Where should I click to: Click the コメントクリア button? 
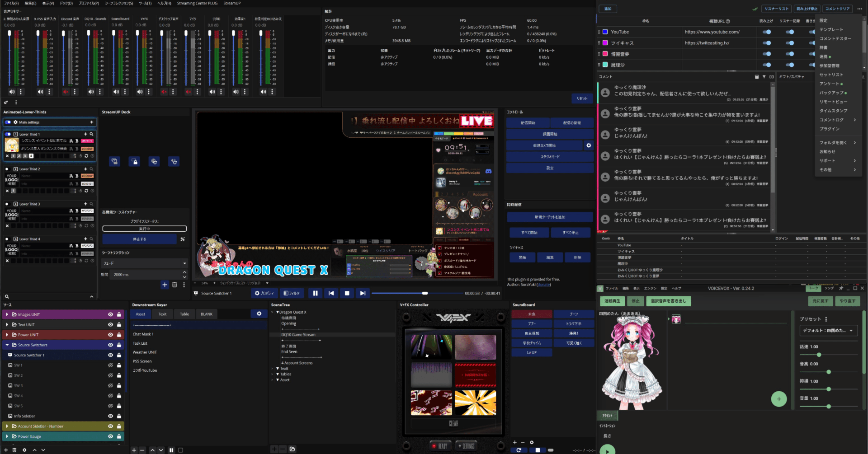pos(837,9)
